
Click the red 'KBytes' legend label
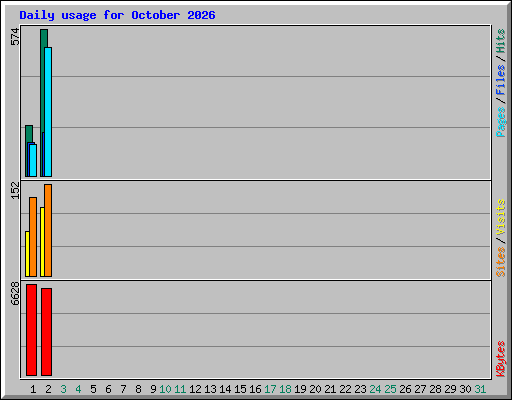(x=501, y=359)
